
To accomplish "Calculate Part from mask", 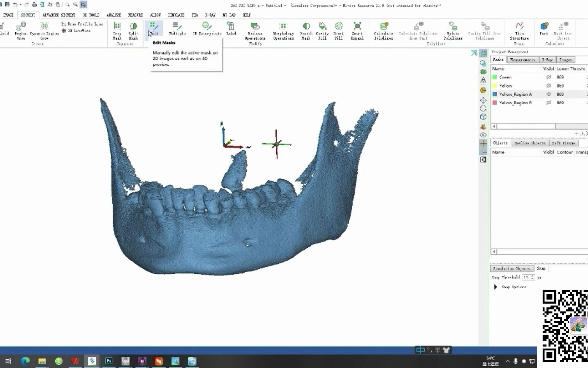I will click(544, 29).
